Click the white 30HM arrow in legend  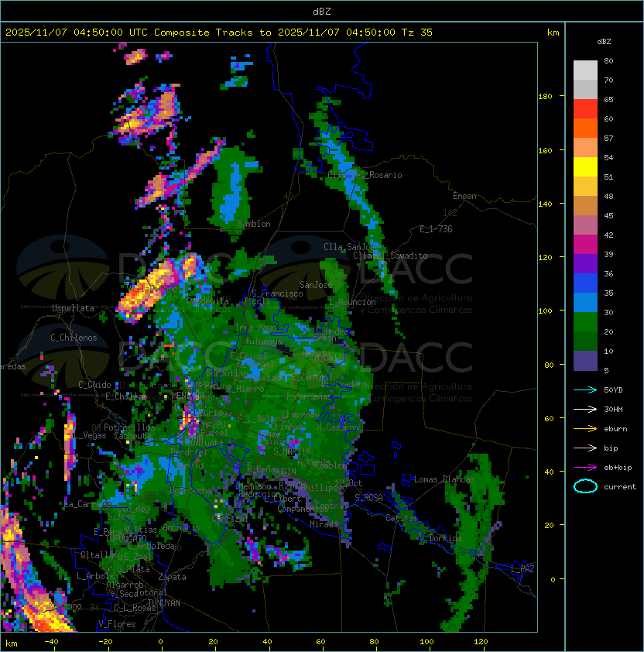tap(585, 409)
